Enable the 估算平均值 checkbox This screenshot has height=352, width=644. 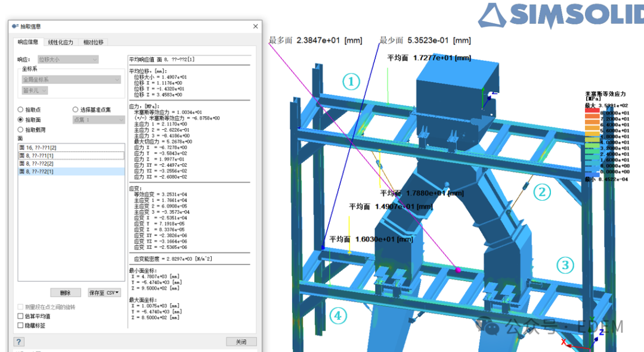(21, 316)
